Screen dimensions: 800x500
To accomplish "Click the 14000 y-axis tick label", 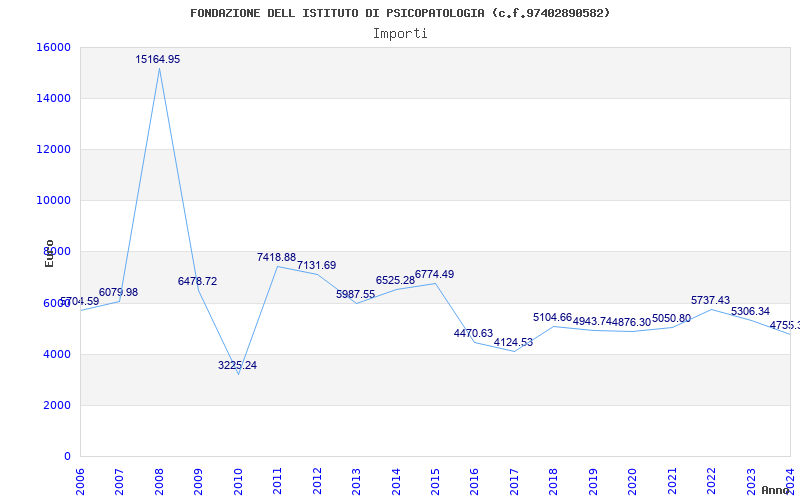I will [54, 98].
